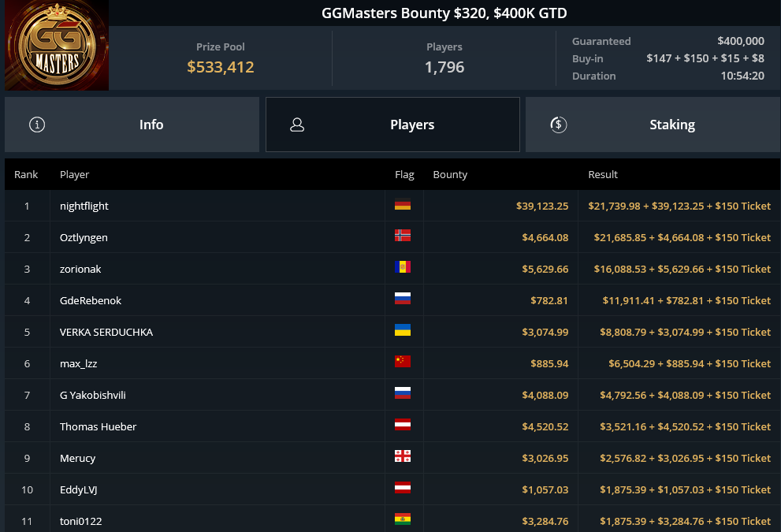Click the Result column header
The width and height of the screenshot is (781, 532).
[x=603, y=174]
